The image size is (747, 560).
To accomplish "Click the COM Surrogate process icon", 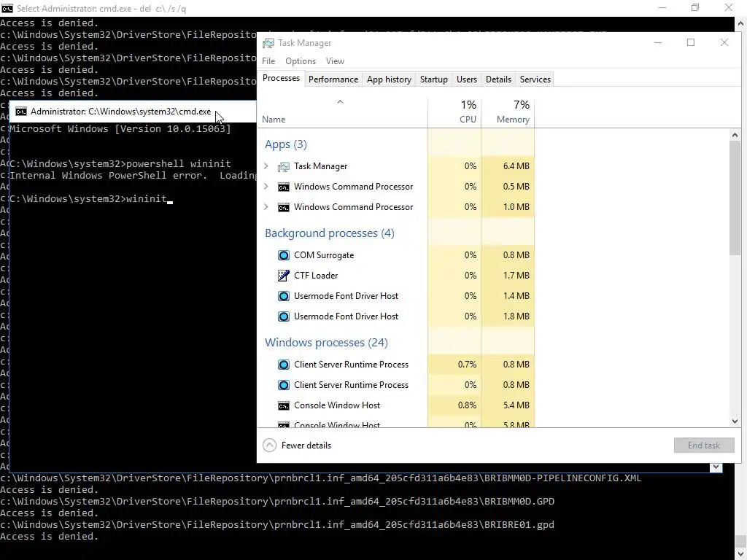I will [284, 255].
